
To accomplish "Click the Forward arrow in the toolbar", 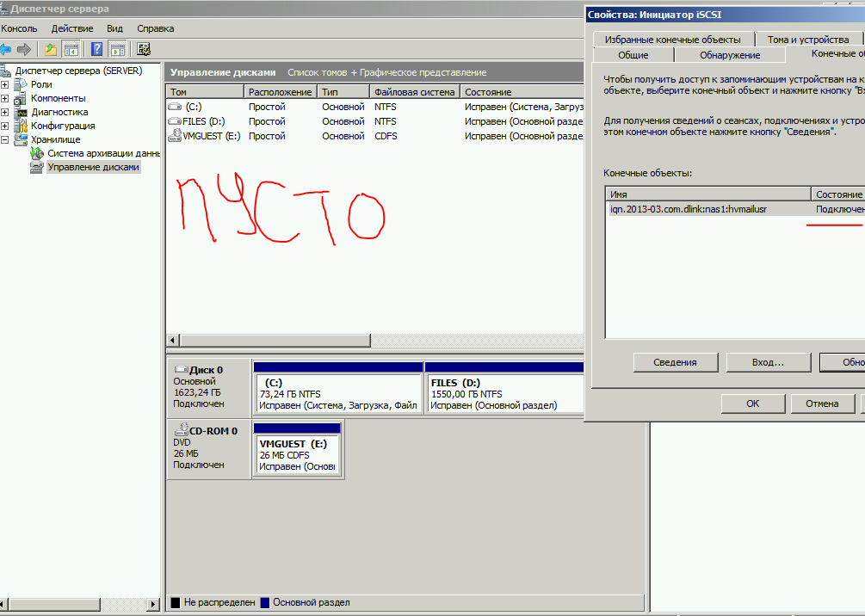I will tap(24, 50).
